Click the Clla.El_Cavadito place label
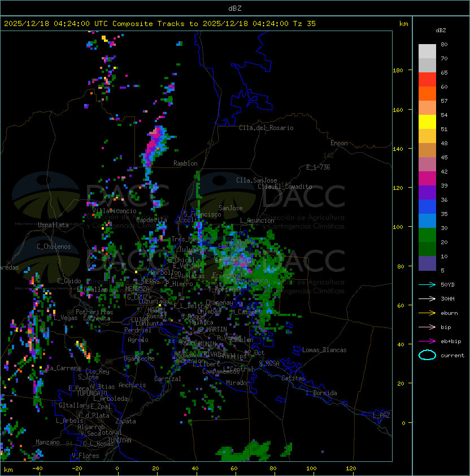Viewport: 470px width, 476px height. coord(285,187)
